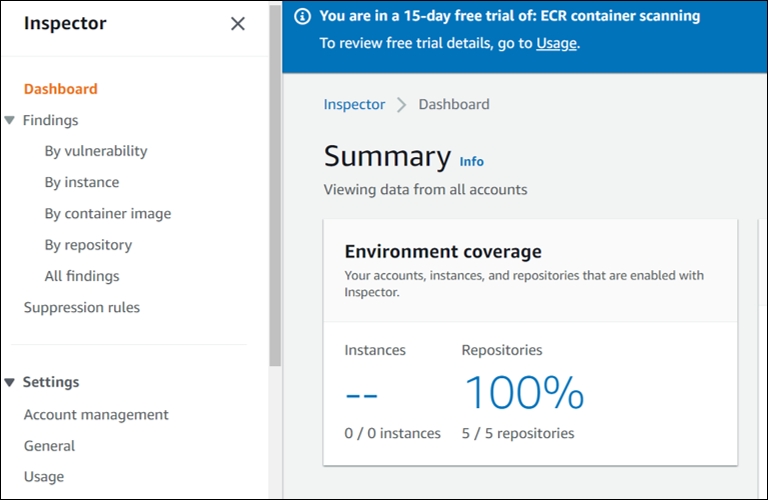Open the Summary Info link
This screenshot has height=500, width=768.
[x=471, y=161]
